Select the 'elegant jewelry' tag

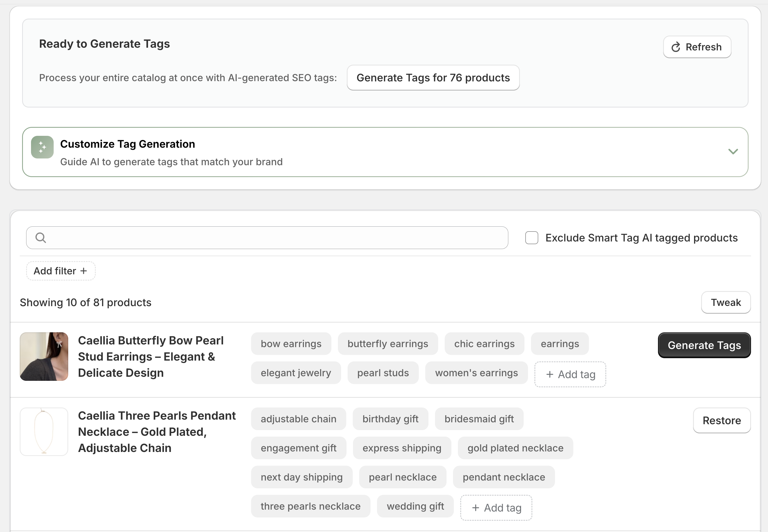point(296,373)
